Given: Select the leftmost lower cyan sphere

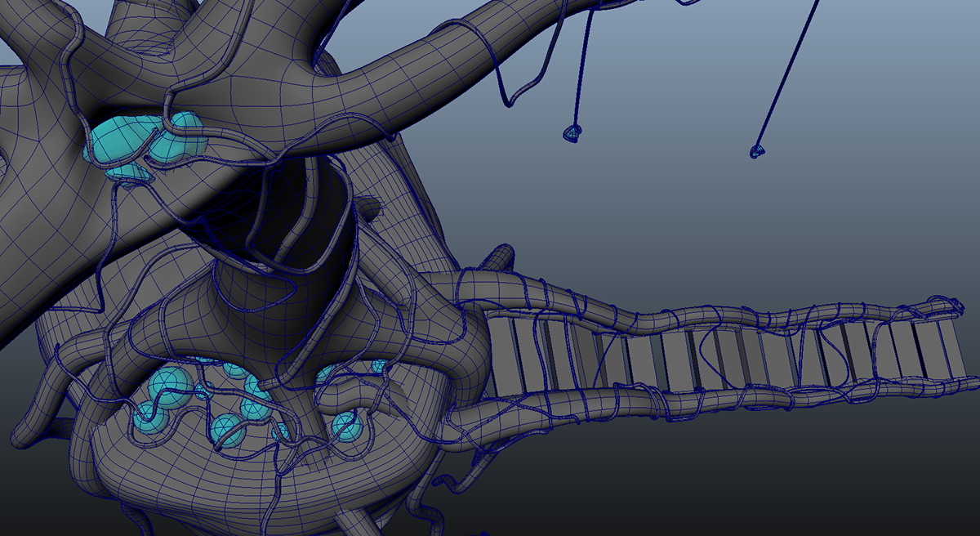Looking at the screenshot, I should tap(149, 417).
